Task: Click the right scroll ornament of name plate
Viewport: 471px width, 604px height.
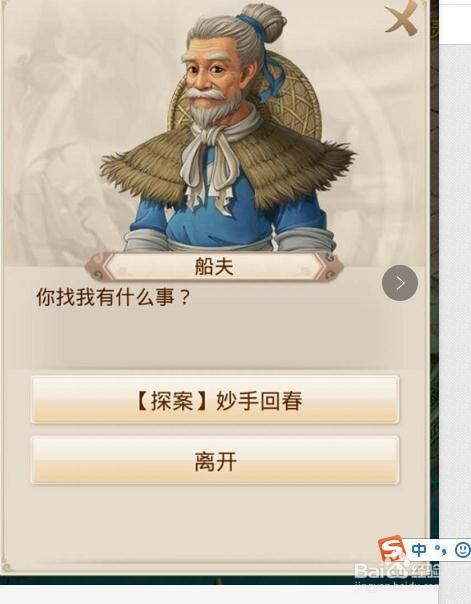Action: (x=330, y=267)
